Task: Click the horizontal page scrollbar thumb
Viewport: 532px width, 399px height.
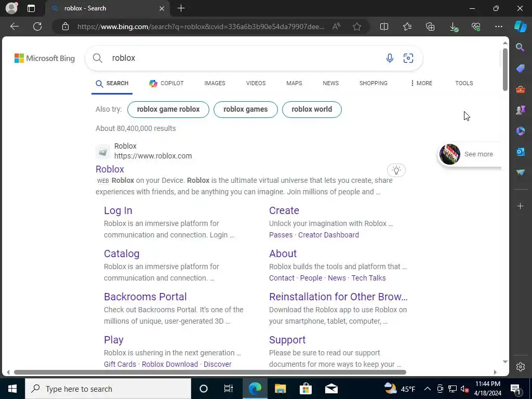Action: click(x=210, y=372)
